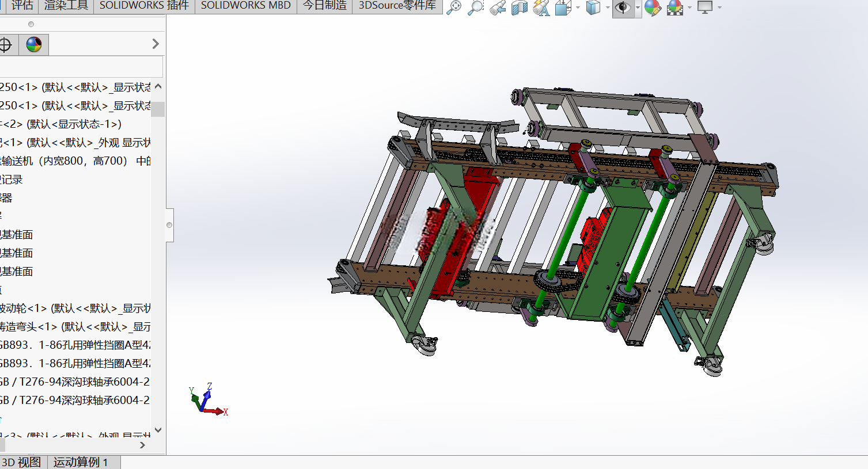The height and width of the screenshot is (469, 868).
Task: Select 输送机（内宽800，高700）tree item
Action: (x=75, y=161)
